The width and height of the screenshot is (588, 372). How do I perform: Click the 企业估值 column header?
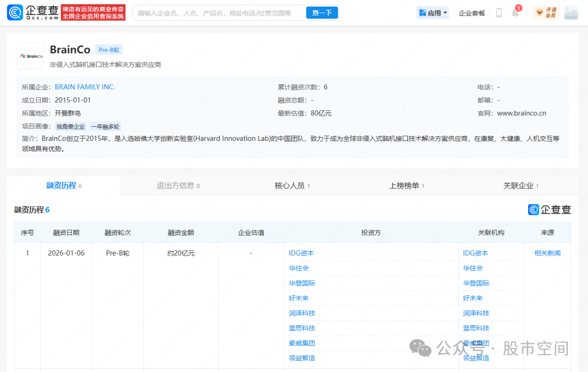[251, 233]
